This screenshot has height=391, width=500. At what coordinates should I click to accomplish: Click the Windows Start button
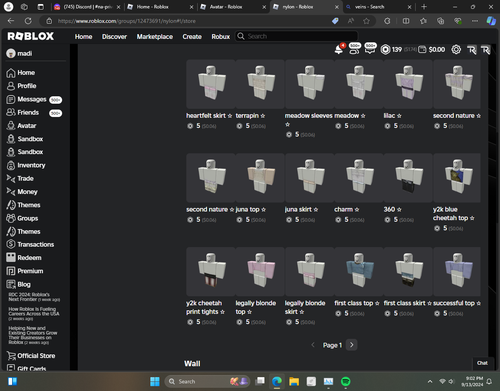[x=155, y=381]
